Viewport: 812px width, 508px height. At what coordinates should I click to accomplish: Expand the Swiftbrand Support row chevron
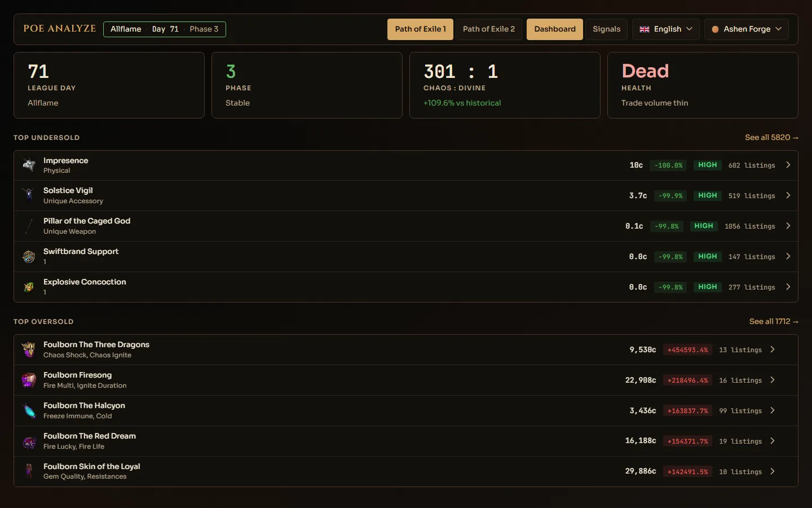point(788,256)
